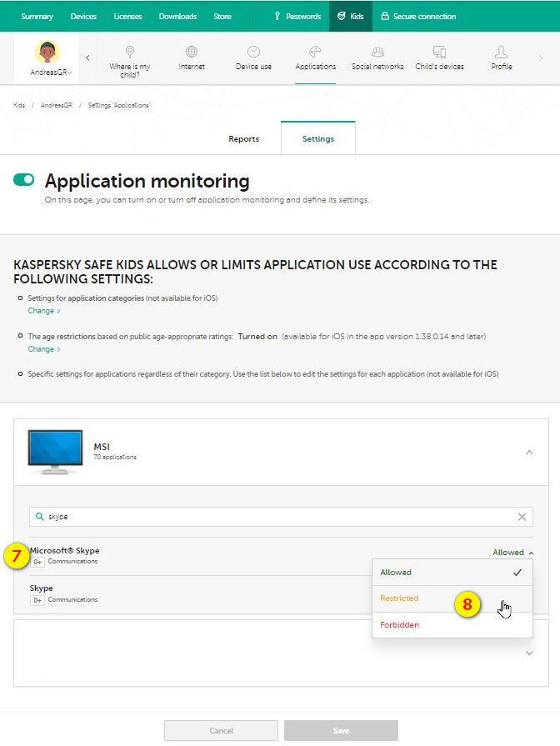Close the Allowed dropdown for Microsoft Skype
Screen dimensions: 560x746
click(x=512, y=553)
